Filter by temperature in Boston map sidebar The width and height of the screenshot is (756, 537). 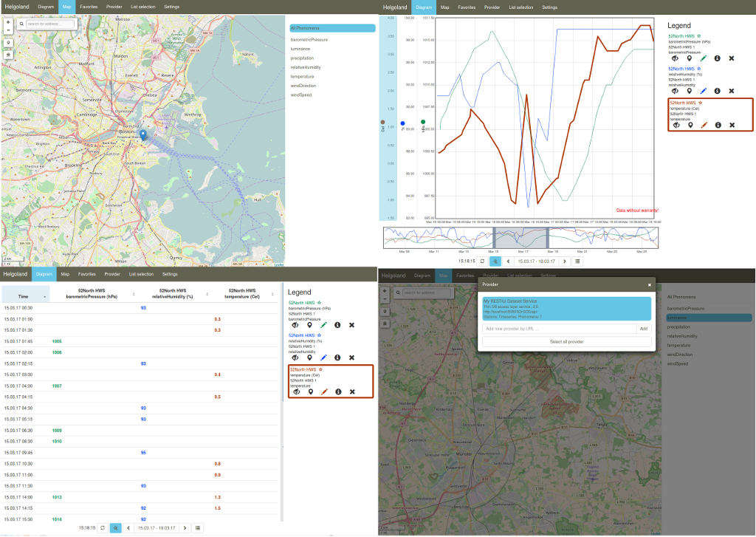pyautogui.click(x=302, y=77)
